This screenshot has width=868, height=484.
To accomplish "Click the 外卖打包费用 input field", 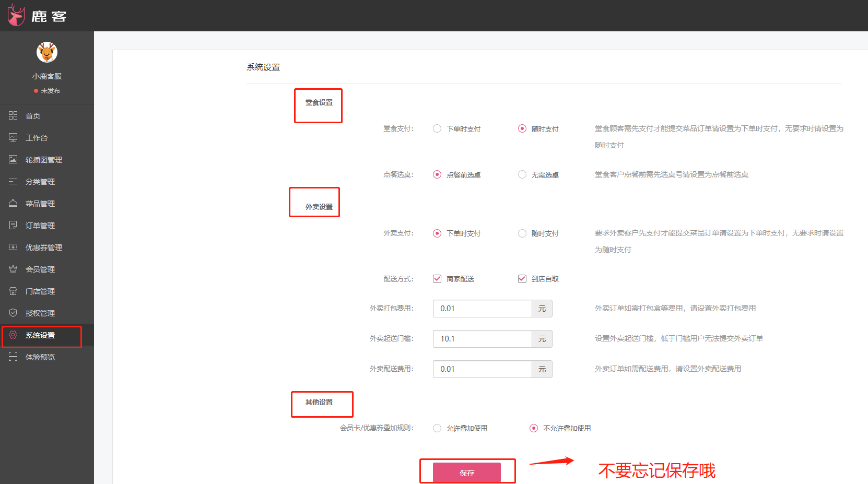I will click(x=482, y=309).
